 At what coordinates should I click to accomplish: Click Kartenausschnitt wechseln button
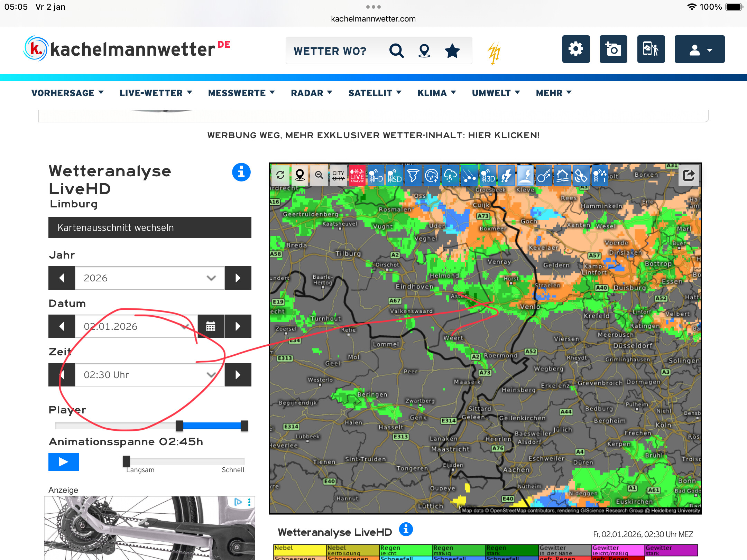(150, 227)
